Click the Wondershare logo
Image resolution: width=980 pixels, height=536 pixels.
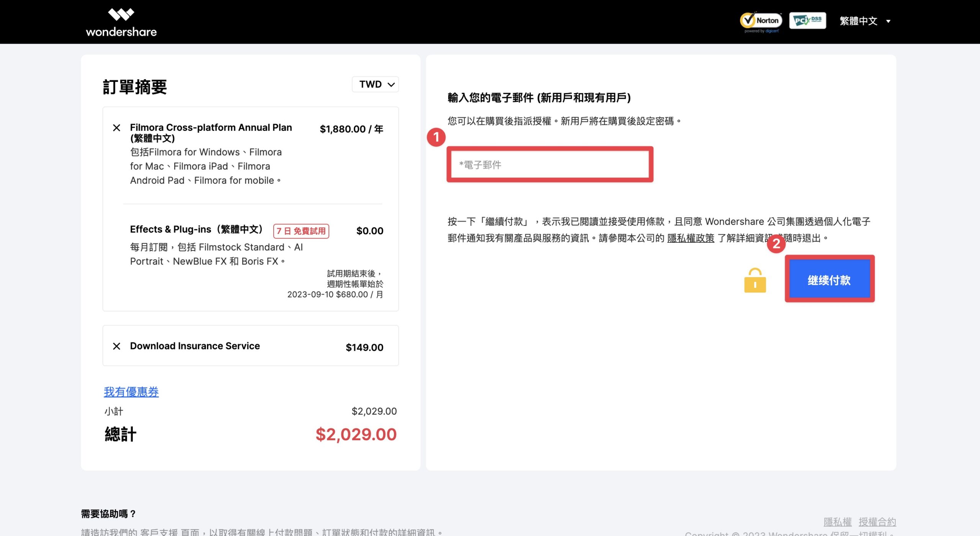pos(121,22)
